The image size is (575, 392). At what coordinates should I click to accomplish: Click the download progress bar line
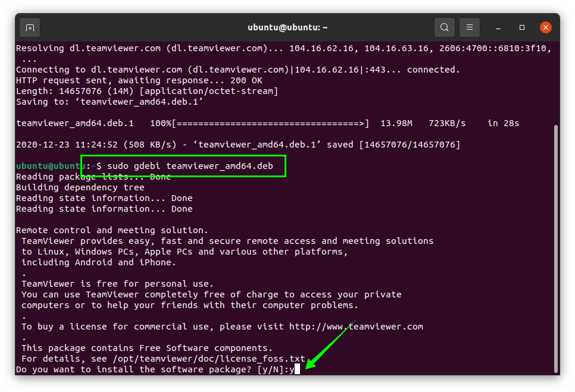click(267, 124)
